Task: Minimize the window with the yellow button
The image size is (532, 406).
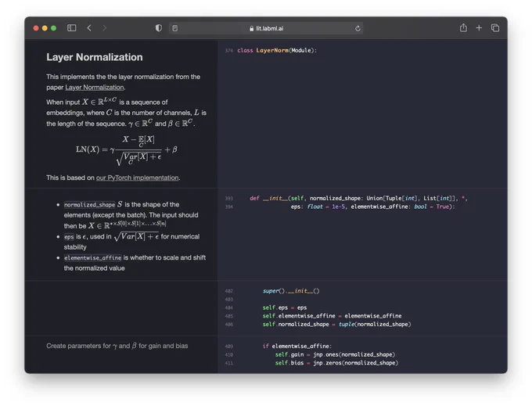Action: [45, 28]
